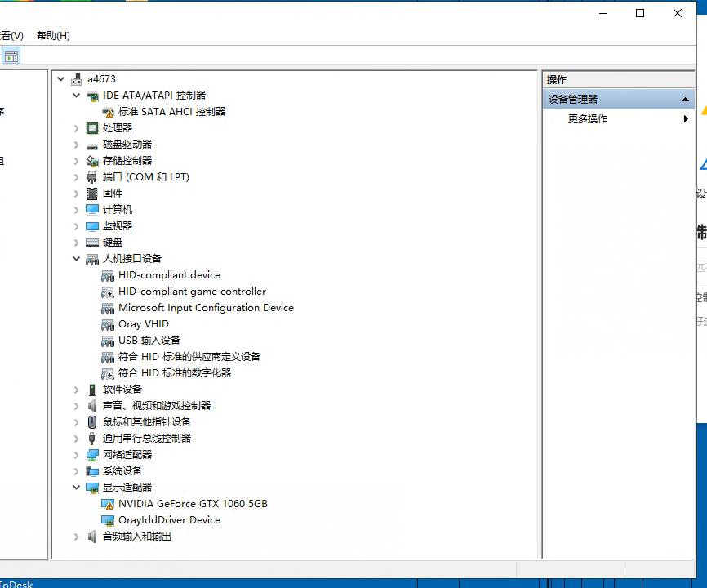707x588 pixels.
Task: Collapse the a4673 root node
Action: pyautogui.click(x=61, y=79)
